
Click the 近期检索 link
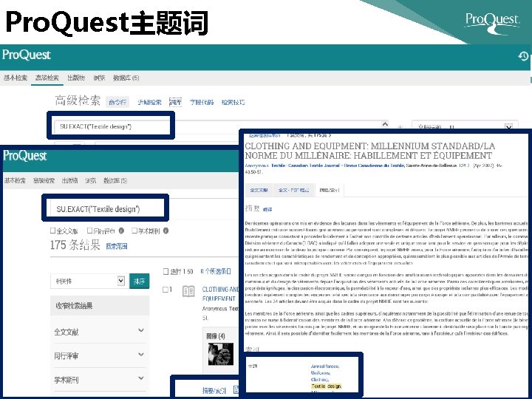[x=149, y=102]
